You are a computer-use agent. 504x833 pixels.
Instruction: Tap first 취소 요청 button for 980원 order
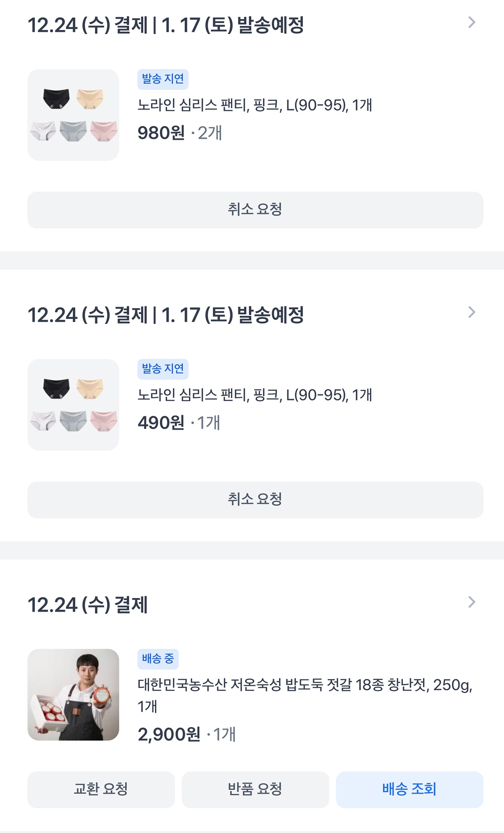[x=255, y=210]
